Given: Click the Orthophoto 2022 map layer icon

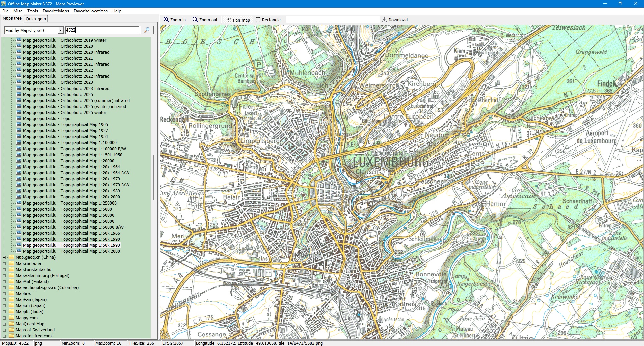Looking at the screenshot, I should [x=19, y=70].
